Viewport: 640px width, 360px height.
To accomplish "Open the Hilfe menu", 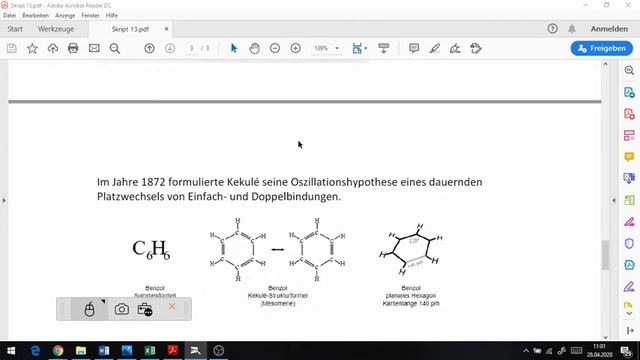I will pyautogui.click(x=111, y=16).
